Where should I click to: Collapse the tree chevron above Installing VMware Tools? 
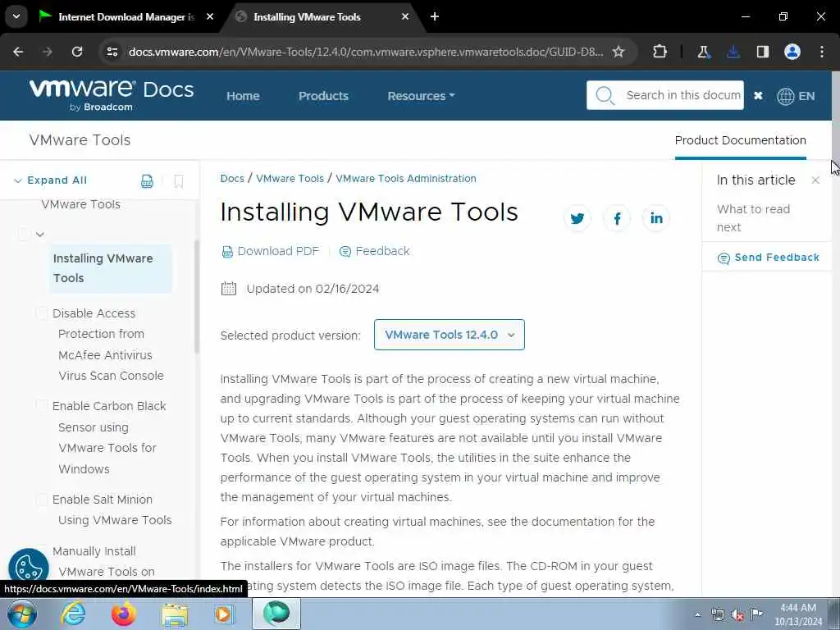40,234
